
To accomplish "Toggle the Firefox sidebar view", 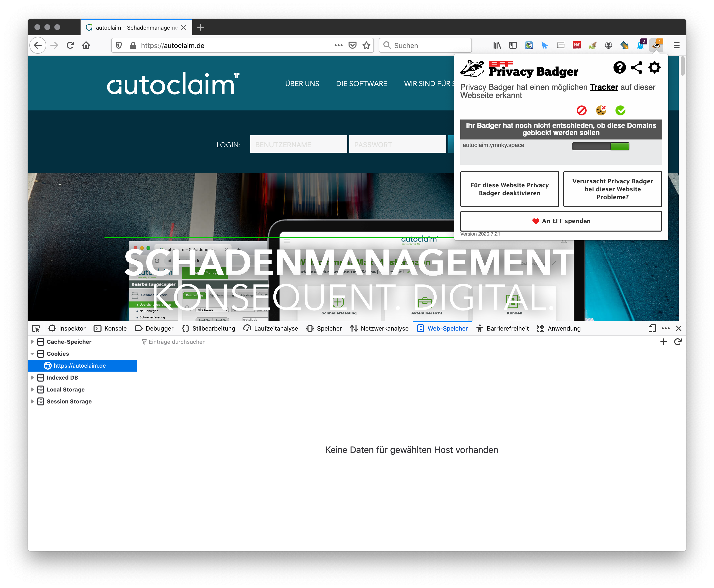I will pos(513,45).
